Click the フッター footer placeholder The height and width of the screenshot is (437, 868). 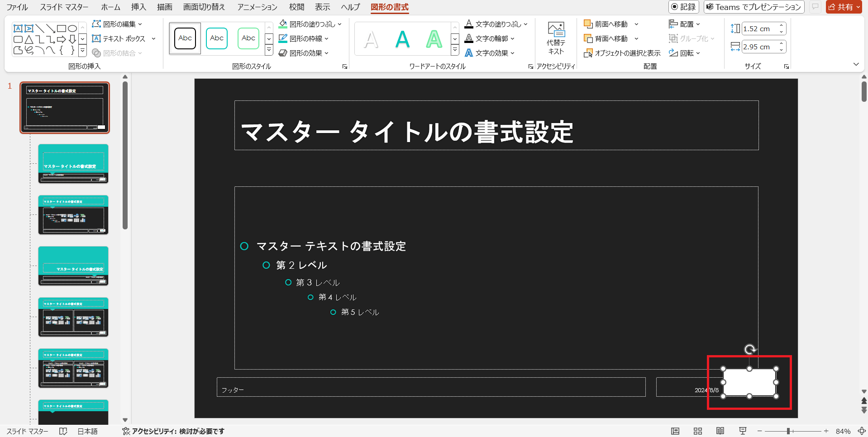(x=431, y=387)
